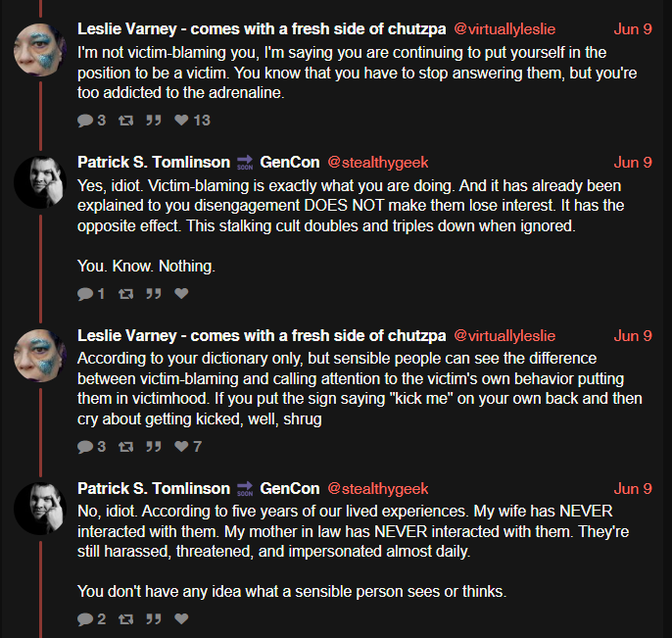This screenshot has height=638, width=672.
Task: Like the tweet with 7 likes
Action: click(x=181, y=446)
